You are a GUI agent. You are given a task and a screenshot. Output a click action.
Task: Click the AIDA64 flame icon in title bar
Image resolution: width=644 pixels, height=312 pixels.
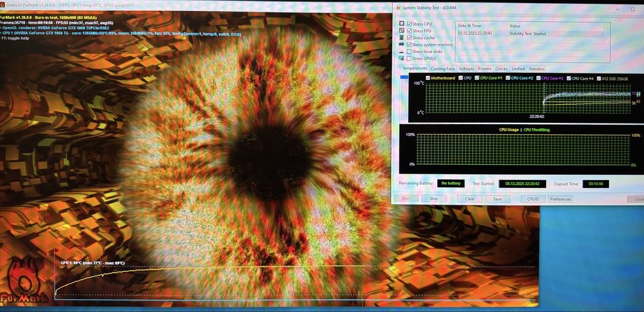click(397, 7)
